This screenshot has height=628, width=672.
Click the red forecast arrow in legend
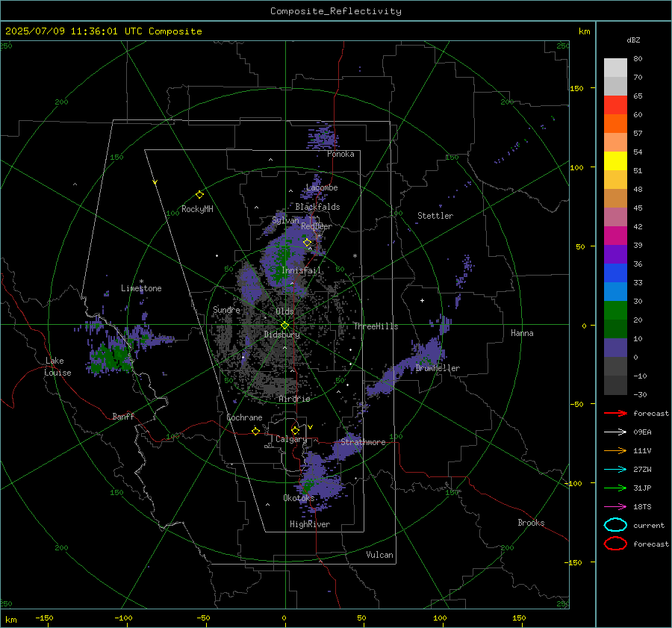pos(615,413)
